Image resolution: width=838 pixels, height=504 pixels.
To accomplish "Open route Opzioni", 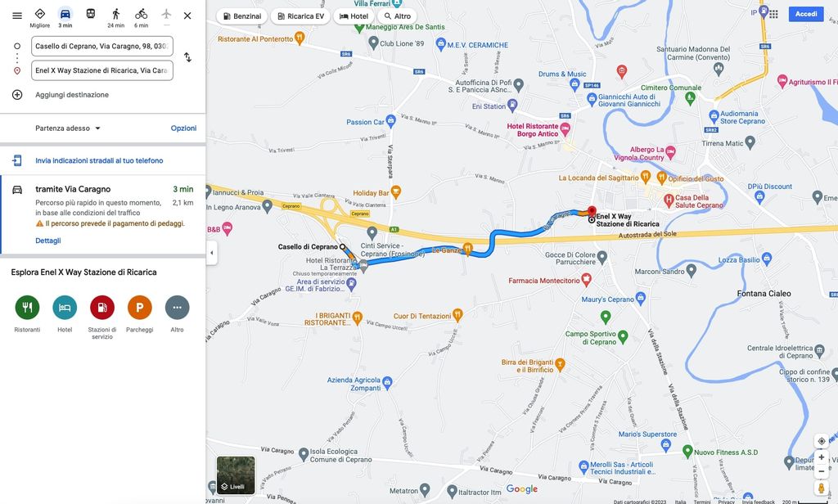I will pos(183,128).
